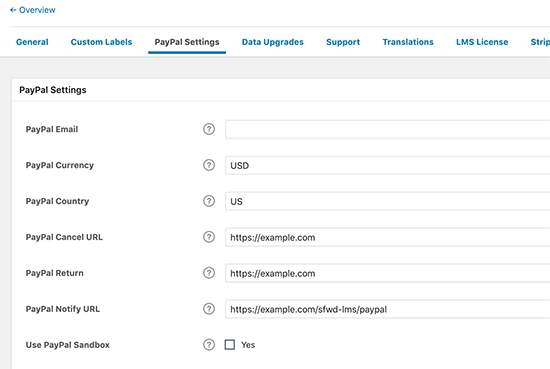The width and height of the screenshot is (550, 369).
Task: Select the PayPal Settings tab
Action: (x=187, y=42)
